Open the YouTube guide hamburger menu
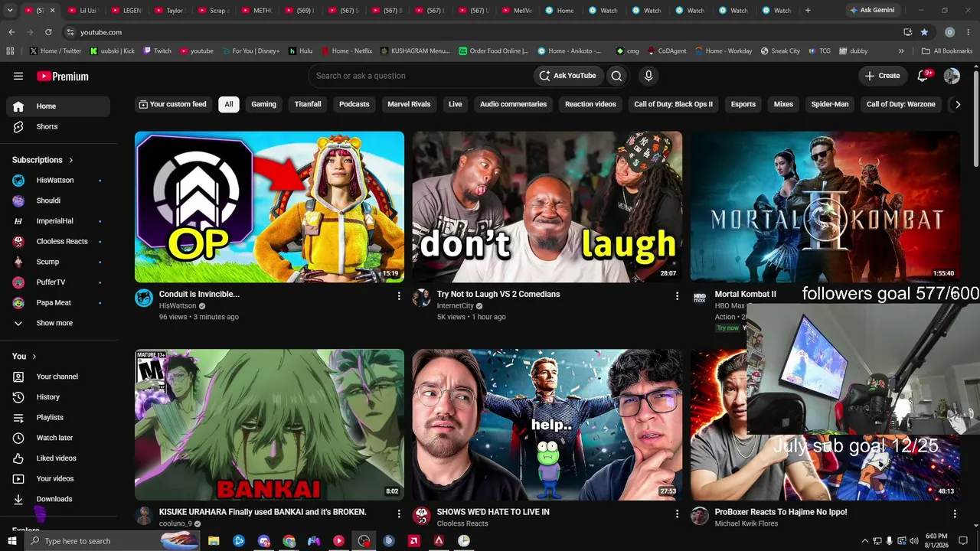The width and height of the screenshot is (980, 551). click(18, 76)
